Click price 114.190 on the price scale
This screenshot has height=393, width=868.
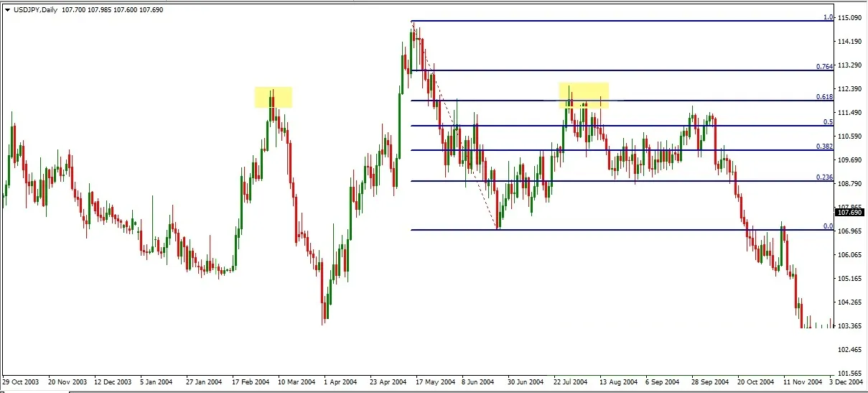click(x=850, y=41)
